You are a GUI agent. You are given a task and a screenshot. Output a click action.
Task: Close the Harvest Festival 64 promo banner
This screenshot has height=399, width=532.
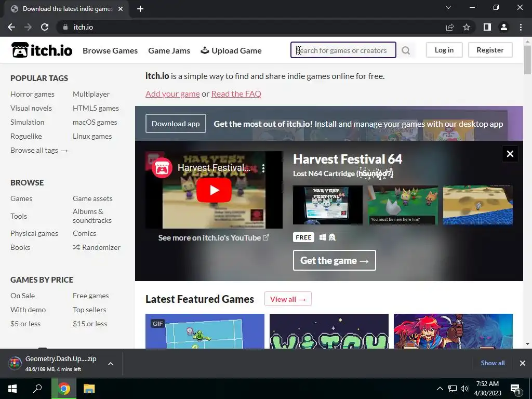pyautogui.click(x=510, y=154)
